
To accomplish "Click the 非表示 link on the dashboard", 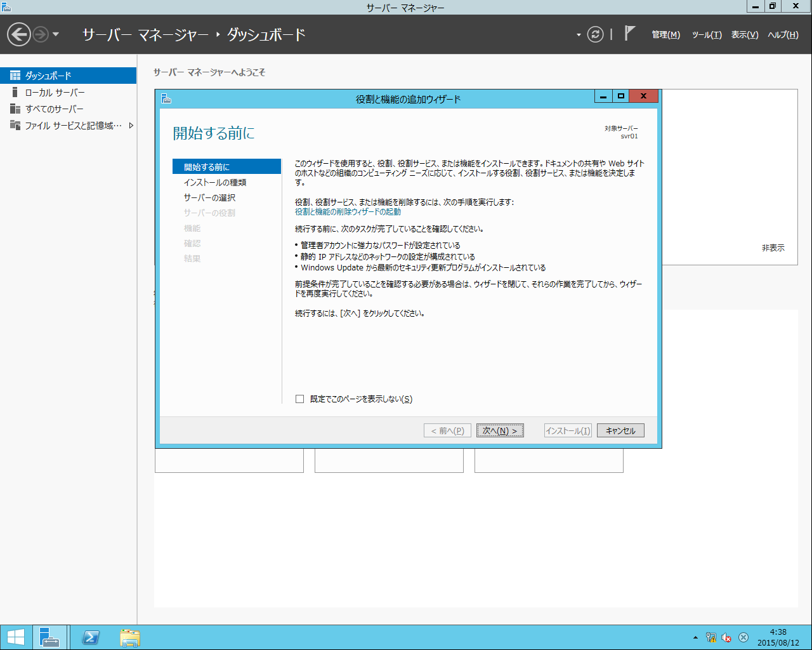I will click(x=773, y=248).
